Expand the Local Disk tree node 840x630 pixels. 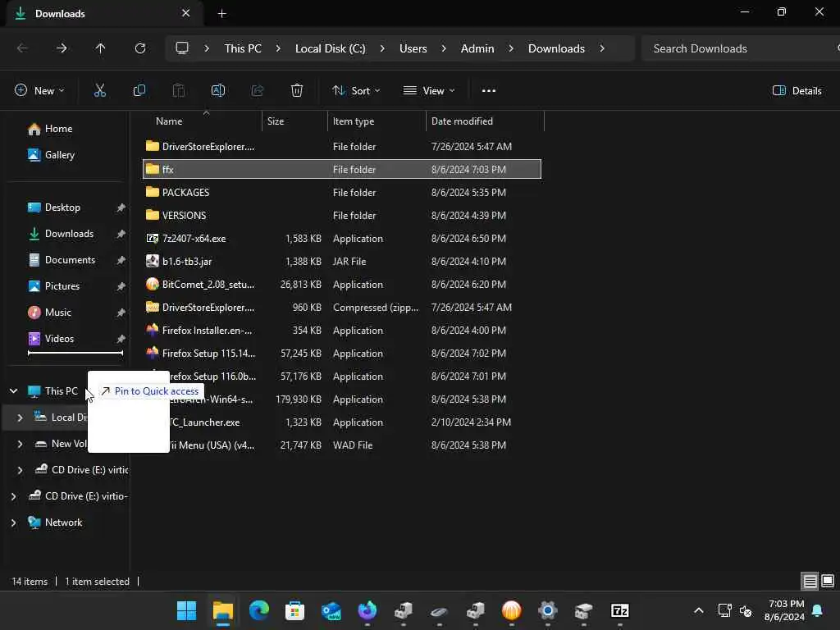tap(20, 418)
